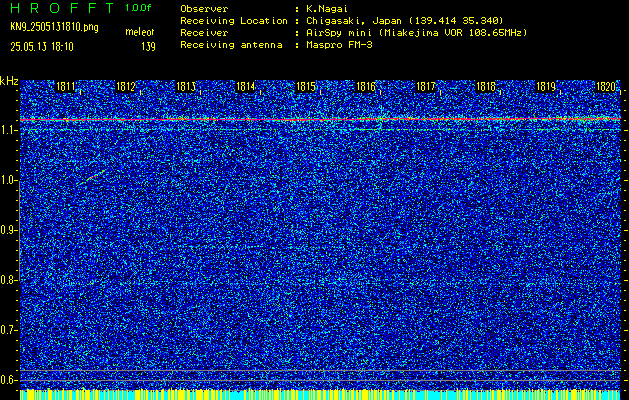Viewport: 629px width, 400px height.
Task: Click the Receiver label
Action: click(204, 33)
